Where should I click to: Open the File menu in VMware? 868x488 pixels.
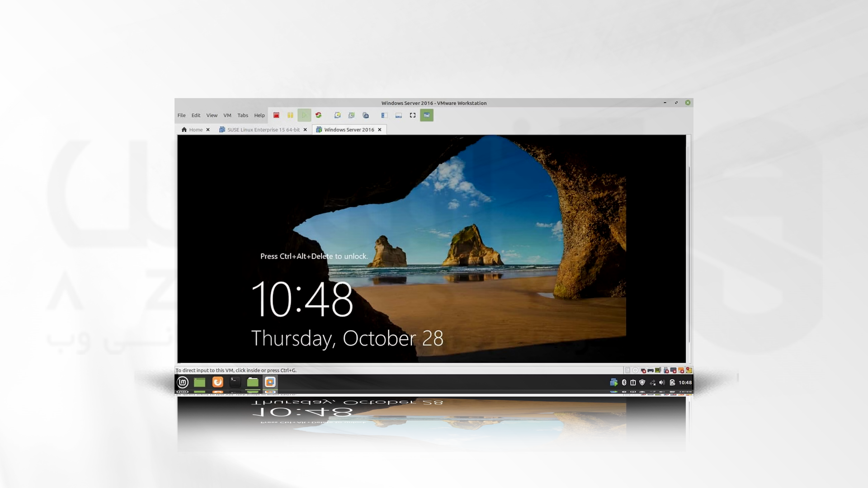(x=181, y=114)
